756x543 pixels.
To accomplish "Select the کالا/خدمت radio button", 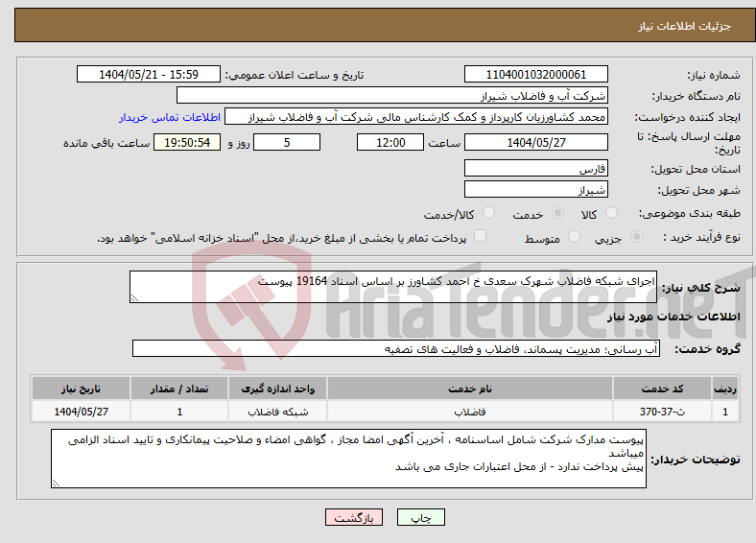I will pos(489,213).
